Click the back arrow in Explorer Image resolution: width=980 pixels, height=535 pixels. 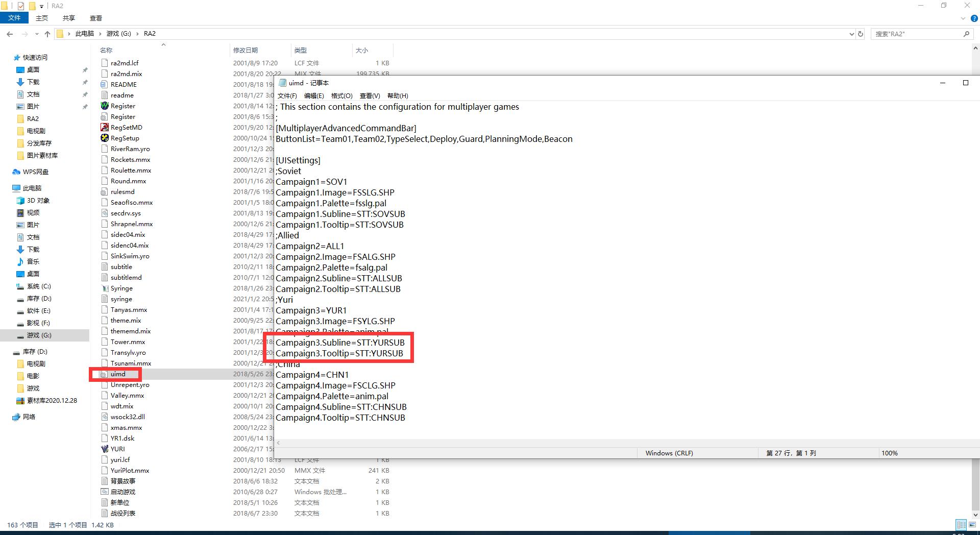[10, 34]
